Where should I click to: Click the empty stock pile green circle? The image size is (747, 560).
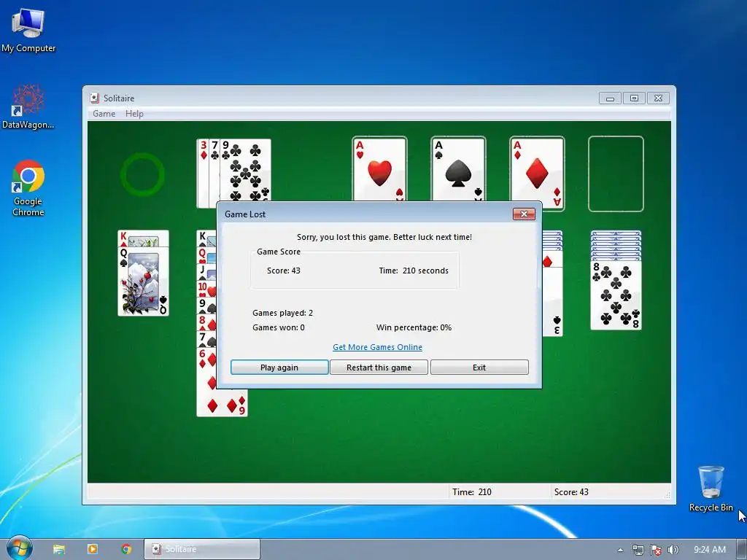[x=142, y=174]
